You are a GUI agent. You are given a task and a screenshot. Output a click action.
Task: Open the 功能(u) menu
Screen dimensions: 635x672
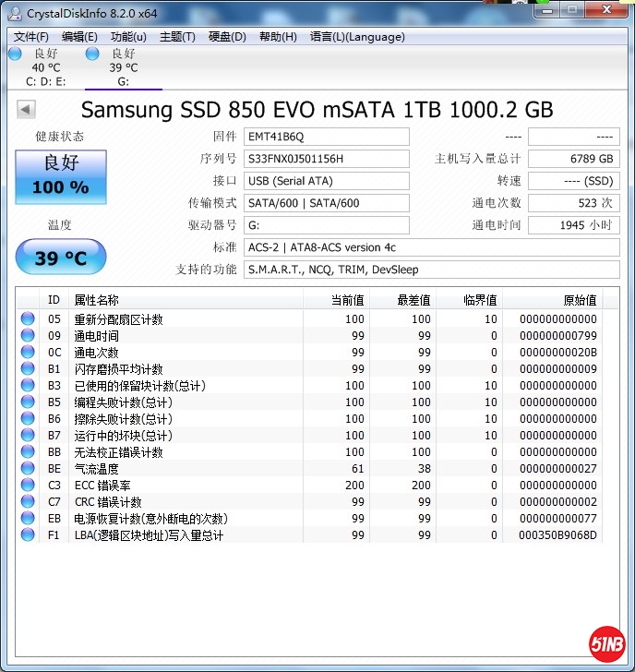[128, 37]
